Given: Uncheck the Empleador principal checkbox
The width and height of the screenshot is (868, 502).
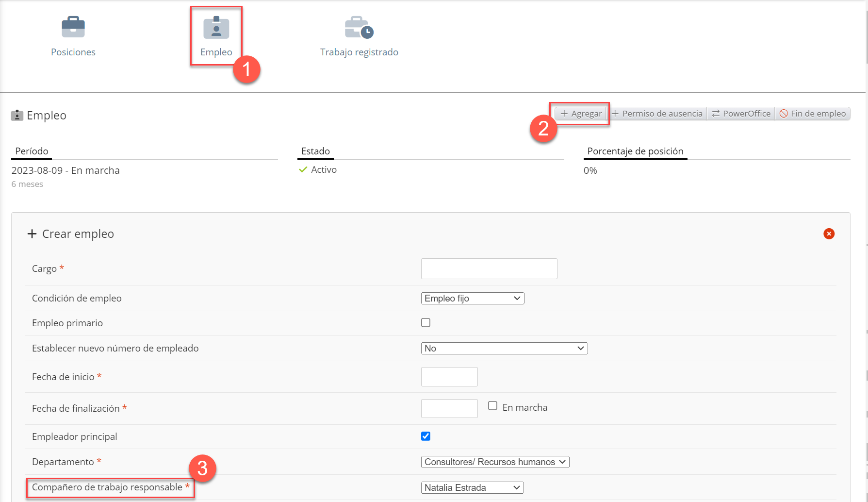Looking at the screenshot, I should (426, 436).
